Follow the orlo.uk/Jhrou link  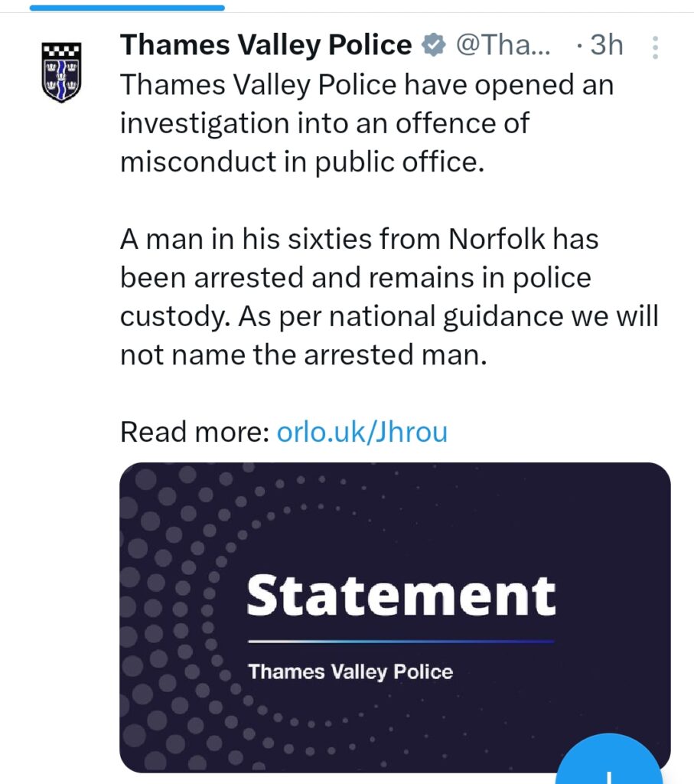[x=362, y=433]
